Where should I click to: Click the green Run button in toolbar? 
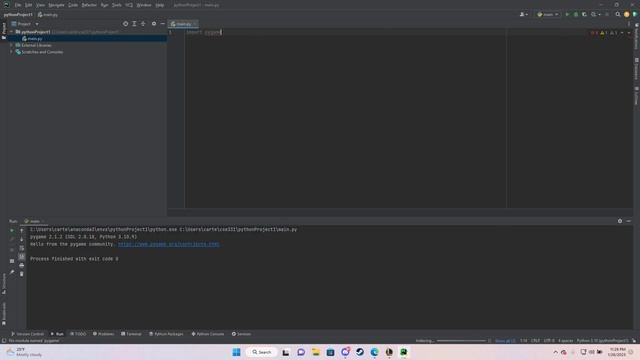(567, 14)
